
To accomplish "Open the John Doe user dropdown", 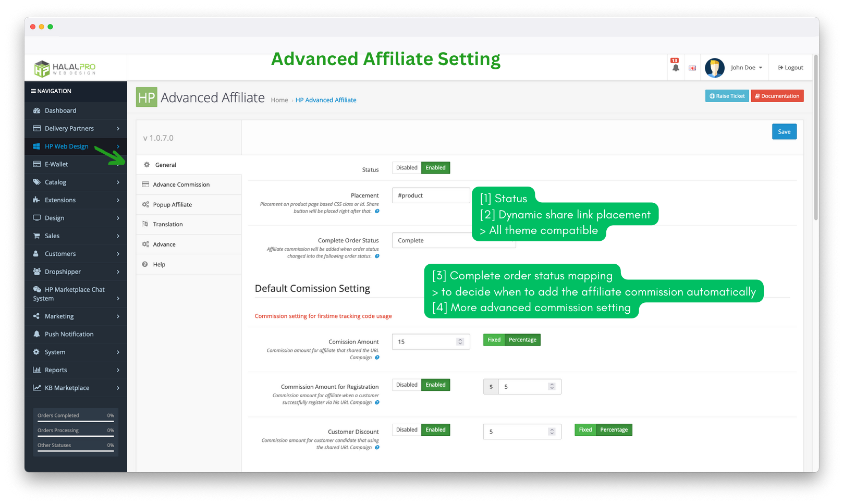I will coord(746,68).
